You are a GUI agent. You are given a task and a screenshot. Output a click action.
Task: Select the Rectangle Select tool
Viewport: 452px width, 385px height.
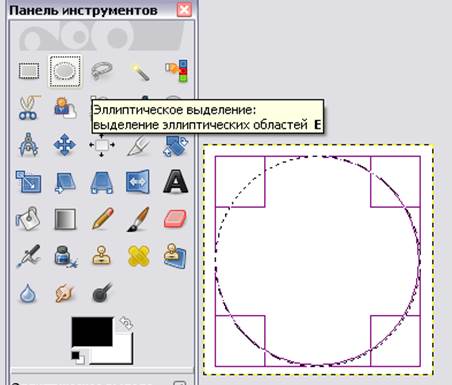[x=29, y=71]
